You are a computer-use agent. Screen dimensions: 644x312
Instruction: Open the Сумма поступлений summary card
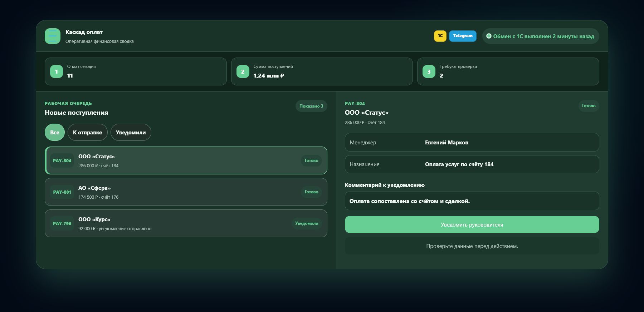point(322,71)
